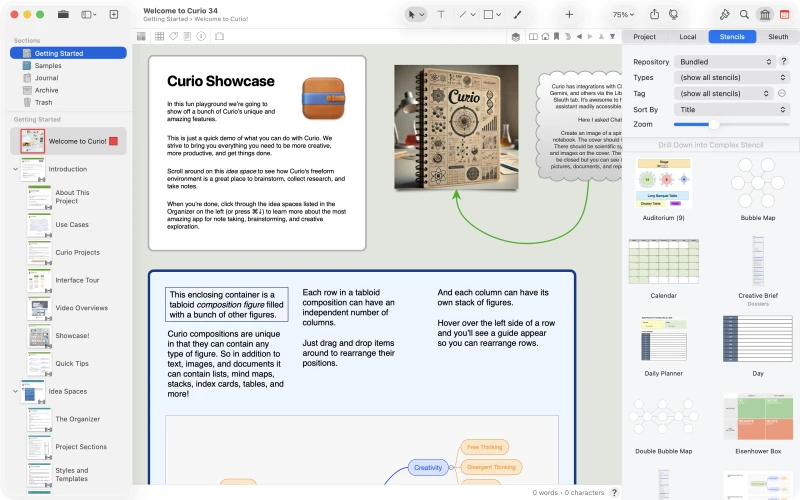
Task: Collapse the Introduction tree item
Action: point(15,169)
